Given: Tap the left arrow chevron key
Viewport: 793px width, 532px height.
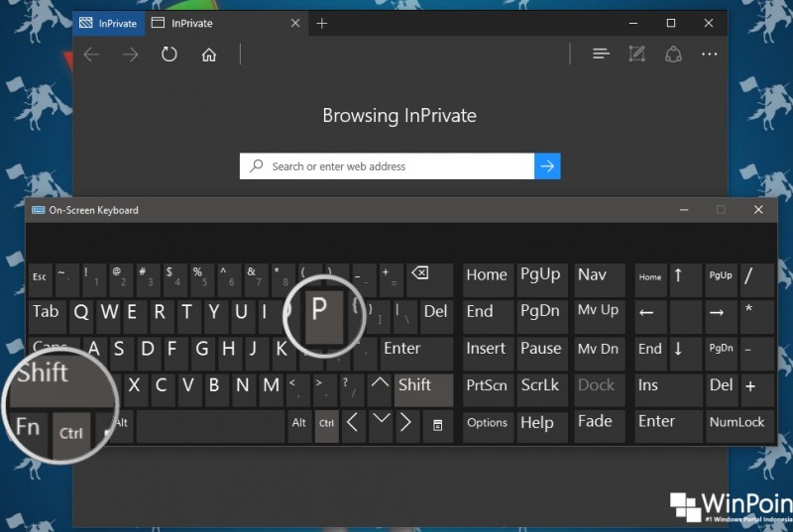Looking at the screenshot, I should coord(353,427).
